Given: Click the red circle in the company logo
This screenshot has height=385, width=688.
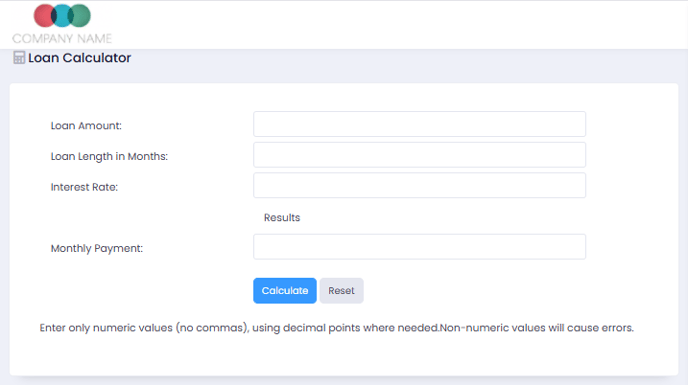Looking at the screenshot, I should pos(43,16).
